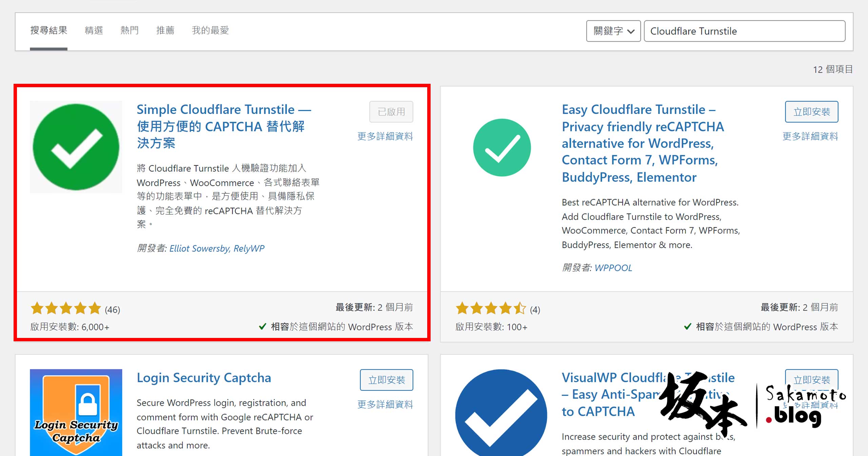Click the Easy Cloudflare Turnstile green checkmark icon

pos(501,147)
